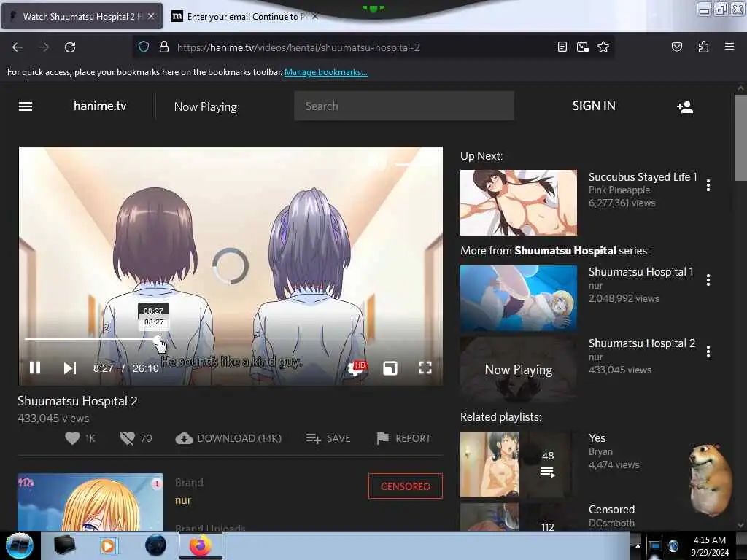Switch to the Watch Shuumatsu Hospital 2 tab

[82, 16]
